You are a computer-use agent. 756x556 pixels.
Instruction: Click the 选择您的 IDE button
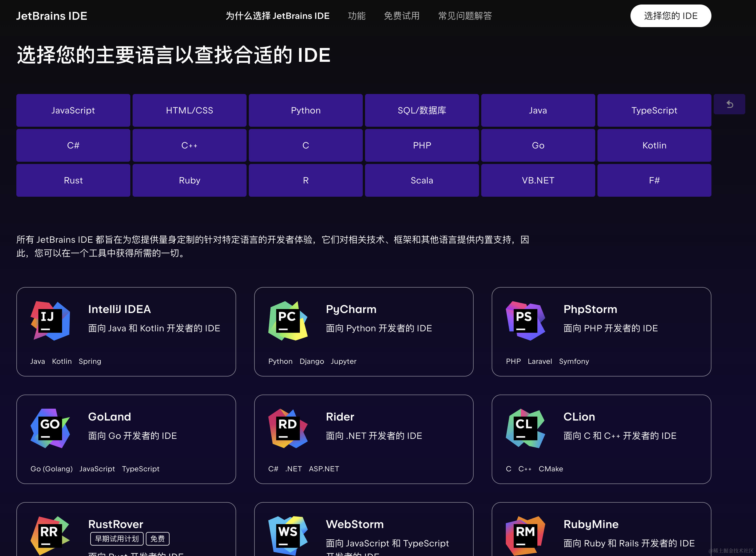pos(671,16)
